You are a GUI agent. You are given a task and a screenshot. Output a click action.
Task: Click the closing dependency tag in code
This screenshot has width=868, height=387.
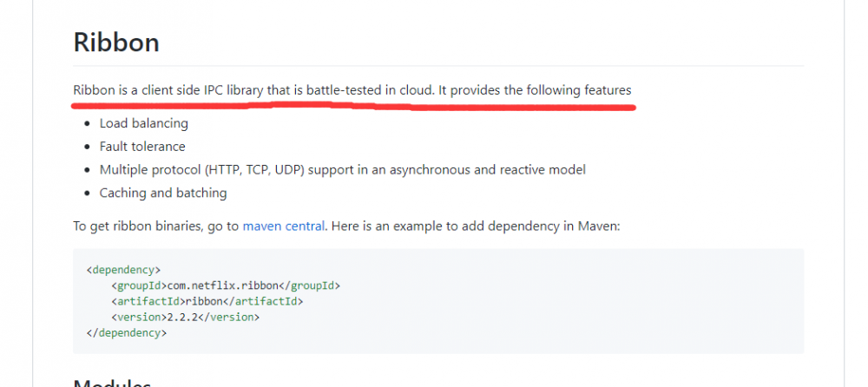[127, 332]
